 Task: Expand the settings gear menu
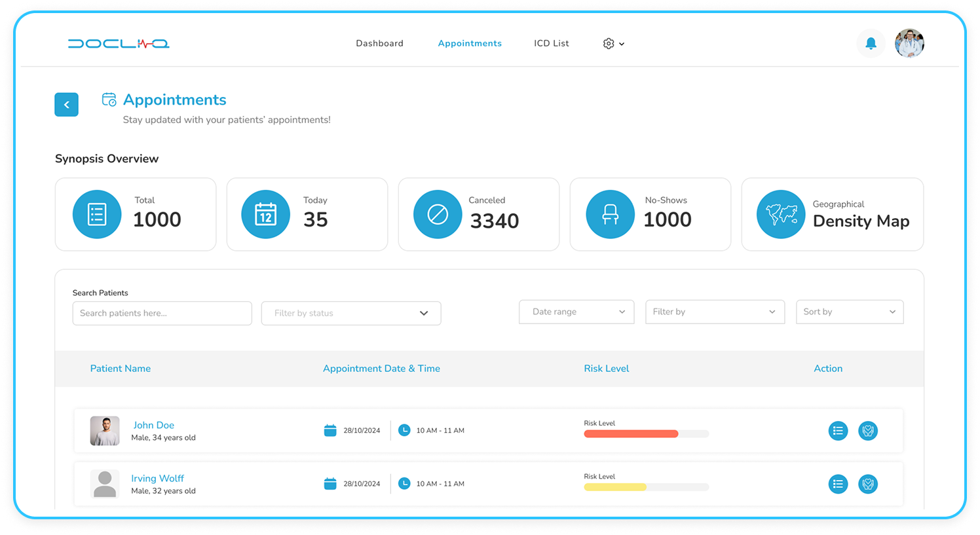coord(613,43)
